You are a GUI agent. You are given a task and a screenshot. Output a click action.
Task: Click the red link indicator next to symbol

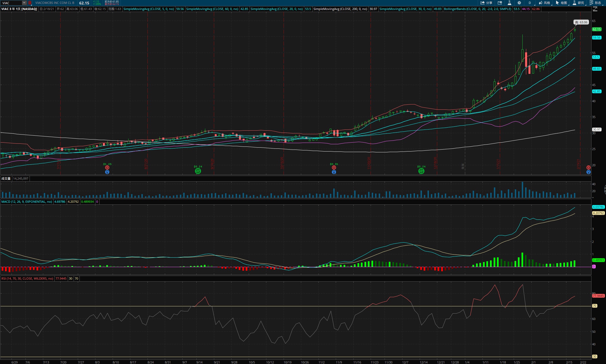tap(30, 3)
